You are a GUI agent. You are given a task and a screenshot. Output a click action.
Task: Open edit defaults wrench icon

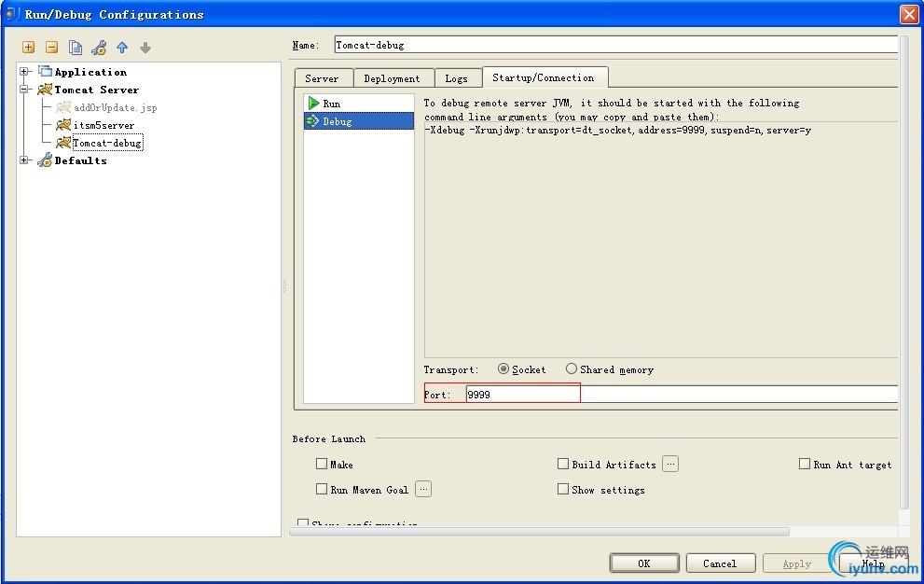coord(99,48)
